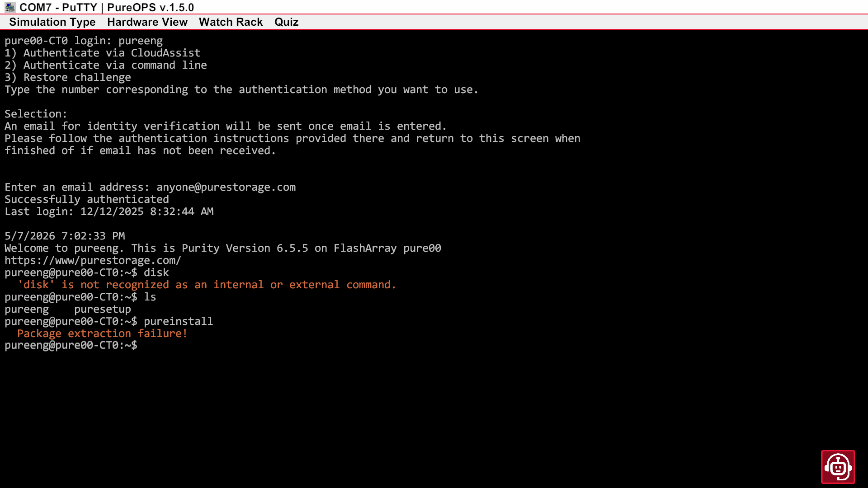Click the 'pure00-CT0 login: pureeng' line

pyautogui.click(x=84, y=41)
